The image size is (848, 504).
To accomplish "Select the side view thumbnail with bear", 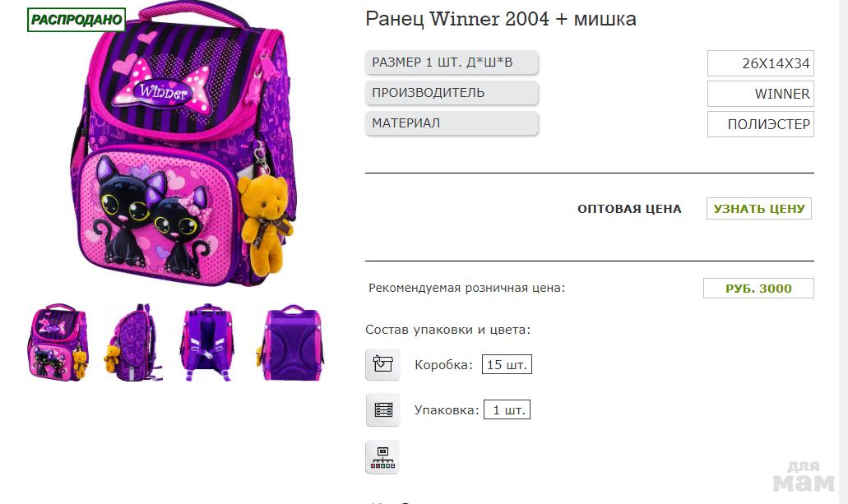I will tap(132, 342).
